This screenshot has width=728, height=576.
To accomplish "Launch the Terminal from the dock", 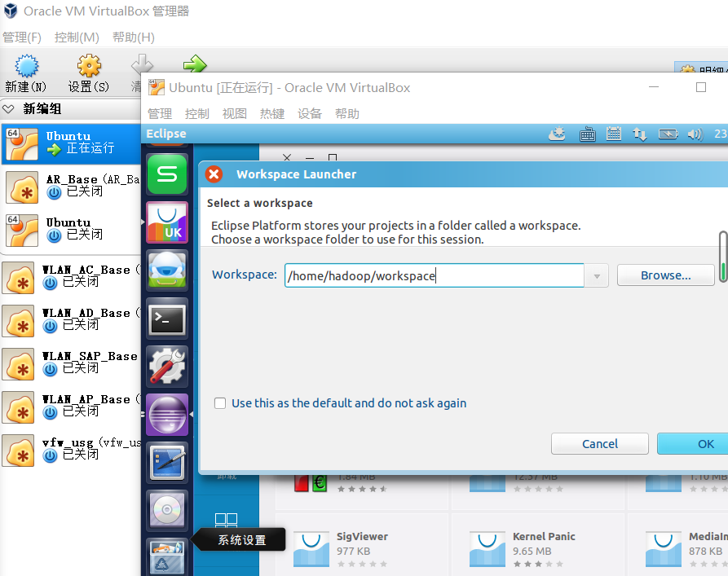I will point(167,319).
